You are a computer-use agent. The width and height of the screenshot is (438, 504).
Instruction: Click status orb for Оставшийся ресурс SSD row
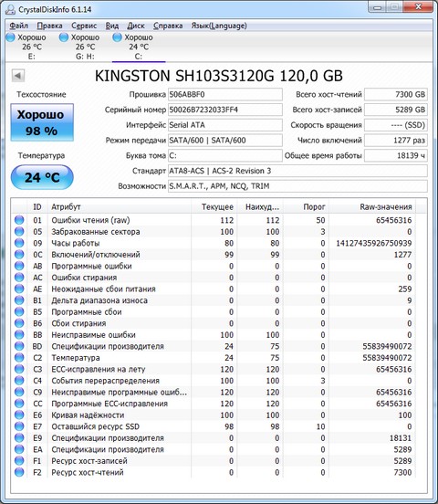click(x=19, y=426)
